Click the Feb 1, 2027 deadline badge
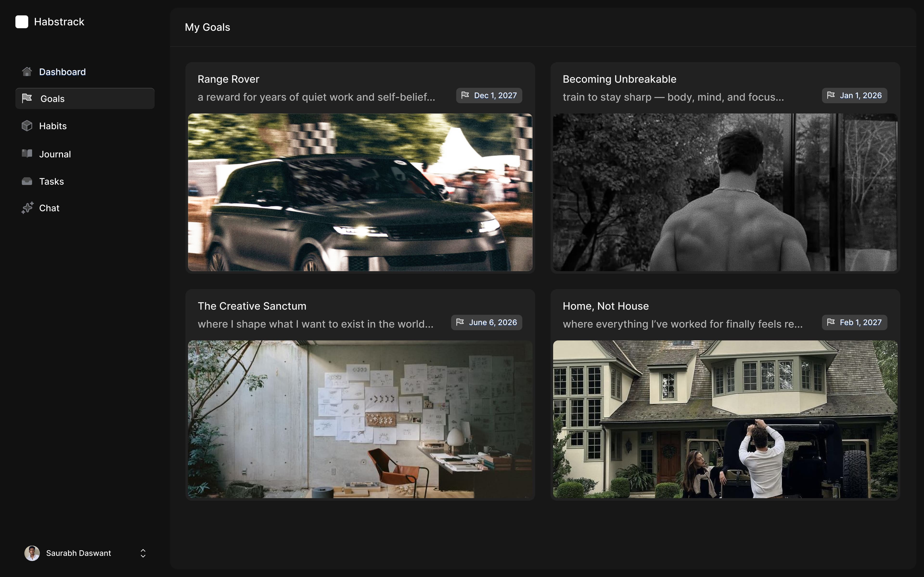The image size is (924, 577). click(x=854, y=322)
